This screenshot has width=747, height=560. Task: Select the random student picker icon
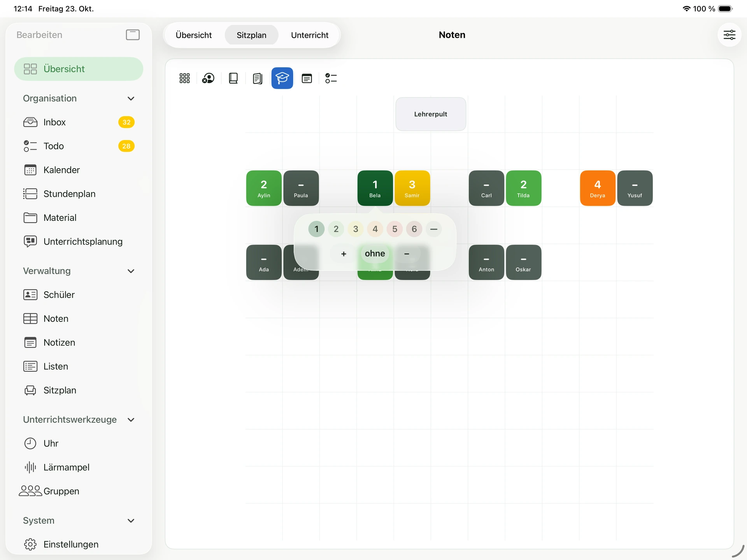click(x=208, y=78)
